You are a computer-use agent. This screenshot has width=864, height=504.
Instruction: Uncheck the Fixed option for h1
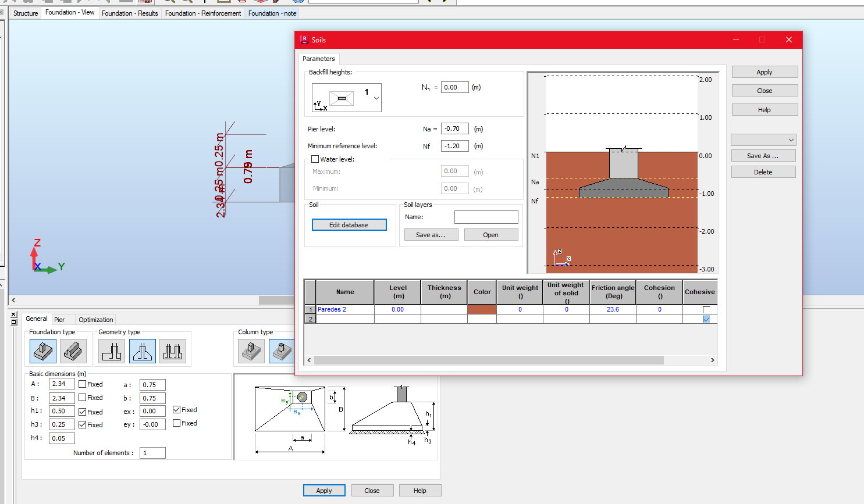[83, 411]
